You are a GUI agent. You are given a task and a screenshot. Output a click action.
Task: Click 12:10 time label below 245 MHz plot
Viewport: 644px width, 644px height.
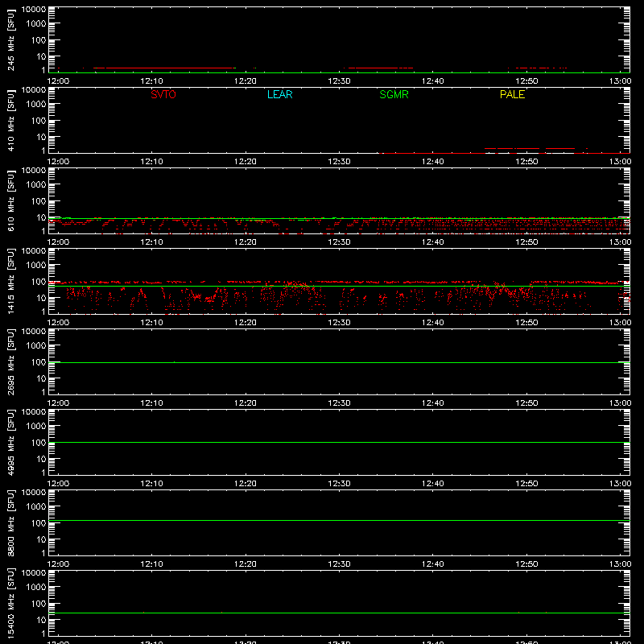click(x=152, y=81)
